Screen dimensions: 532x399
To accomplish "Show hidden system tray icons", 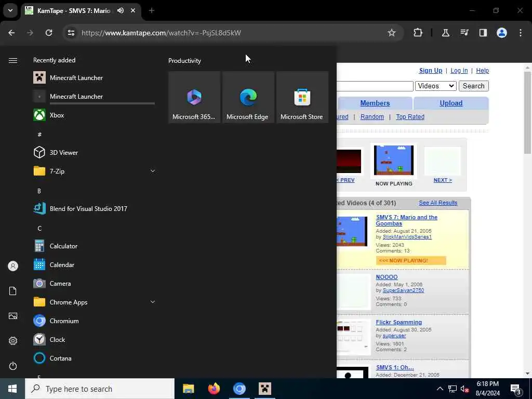I will [x=440, y=389].
